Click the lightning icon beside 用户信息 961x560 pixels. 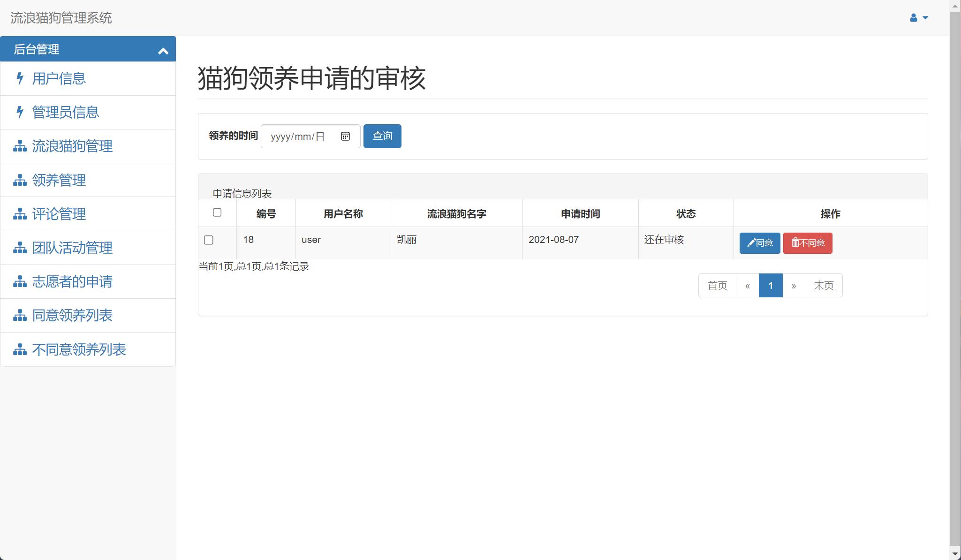pos(19,79)
